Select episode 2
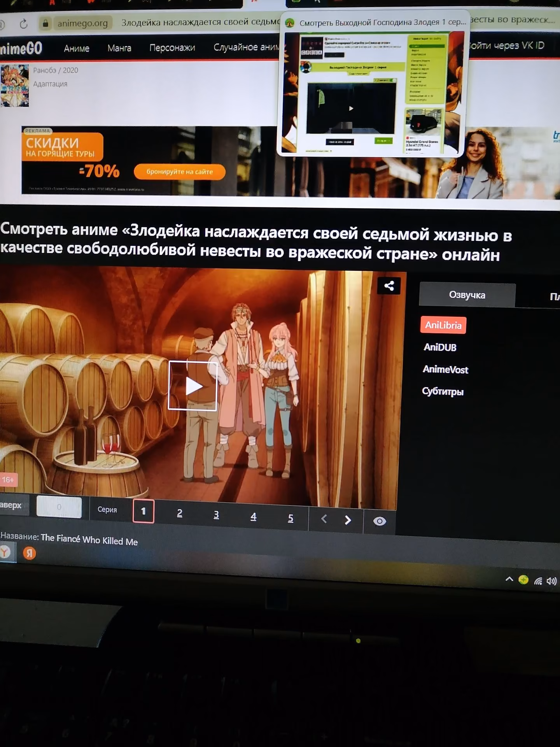Screen dimensions: 560x747 point(180,513)
